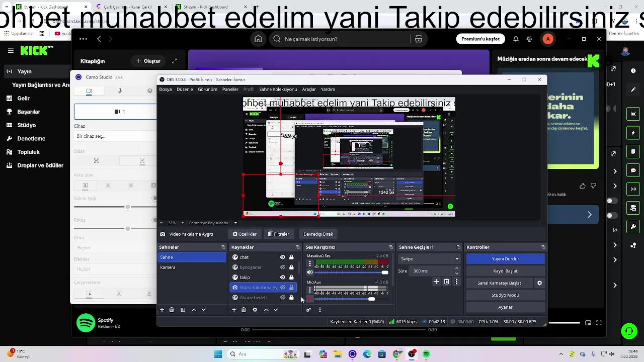This screenshot has width=644, height=362.
Task: Open Mic/Aux options dots
Action: tap(310, 290)
